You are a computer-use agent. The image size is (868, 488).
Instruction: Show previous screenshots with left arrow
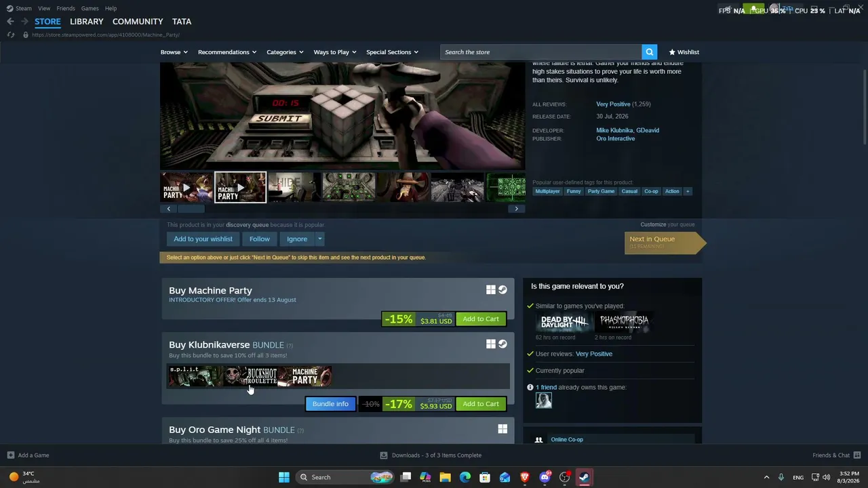(169, 209)
